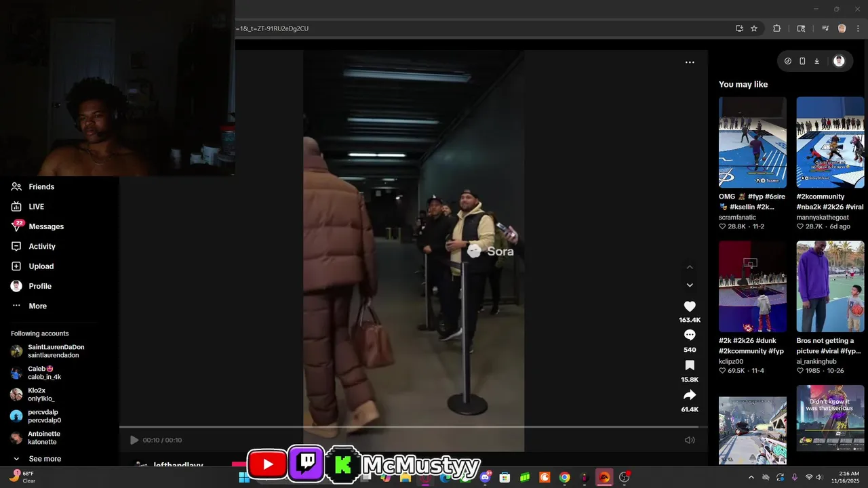Image resolution: width=868 pixels, height=488 pixels.
Task: Share the video via arrow icon
Action: point(690,395)
